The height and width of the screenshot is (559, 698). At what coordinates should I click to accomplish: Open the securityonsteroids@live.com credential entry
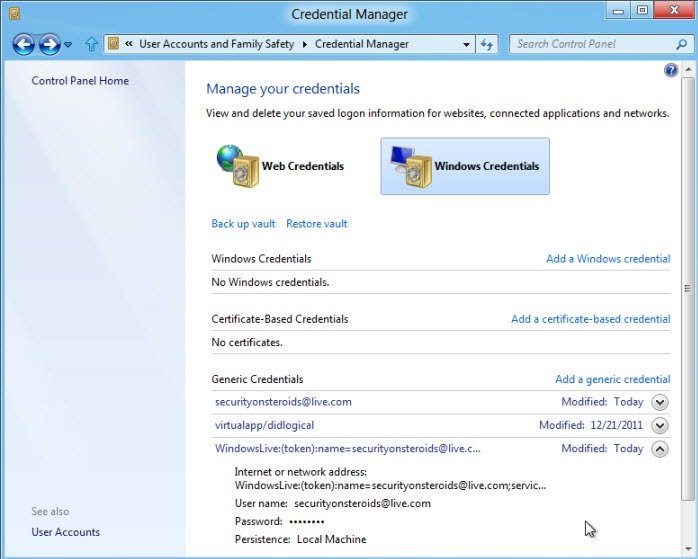click(x=283, y=401)
